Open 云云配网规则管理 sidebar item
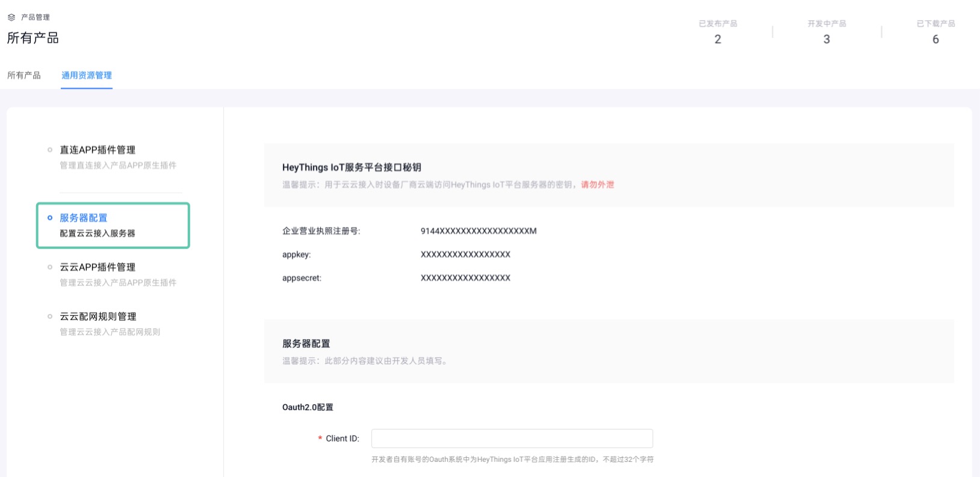Image resolution: width=980 pixels, height=477 pixels. click(98, 316)
